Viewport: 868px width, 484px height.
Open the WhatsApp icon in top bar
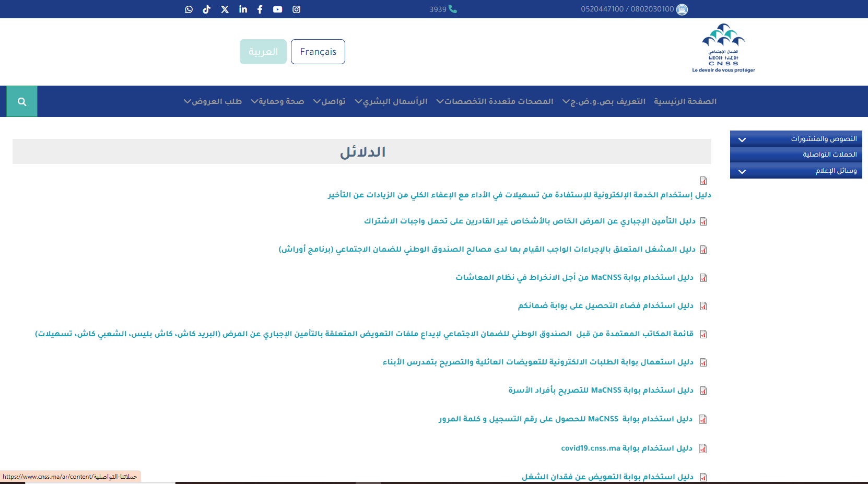tap(189, 9)
